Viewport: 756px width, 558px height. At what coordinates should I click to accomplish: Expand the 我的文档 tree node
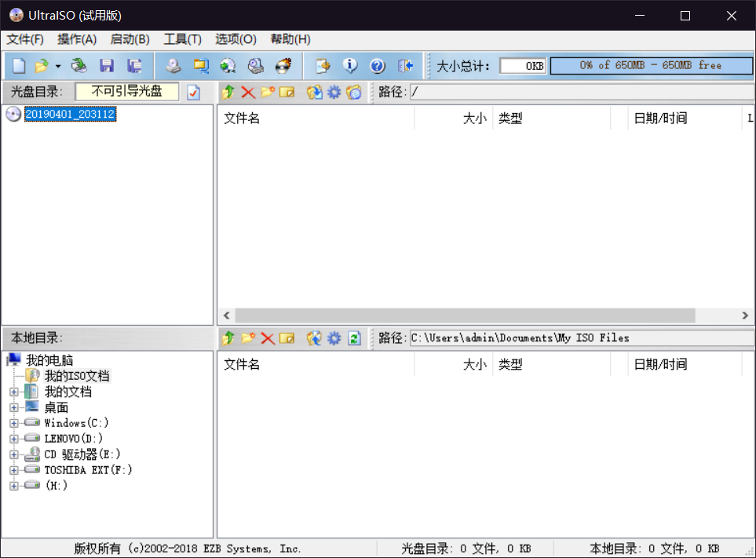coord(14,392)
